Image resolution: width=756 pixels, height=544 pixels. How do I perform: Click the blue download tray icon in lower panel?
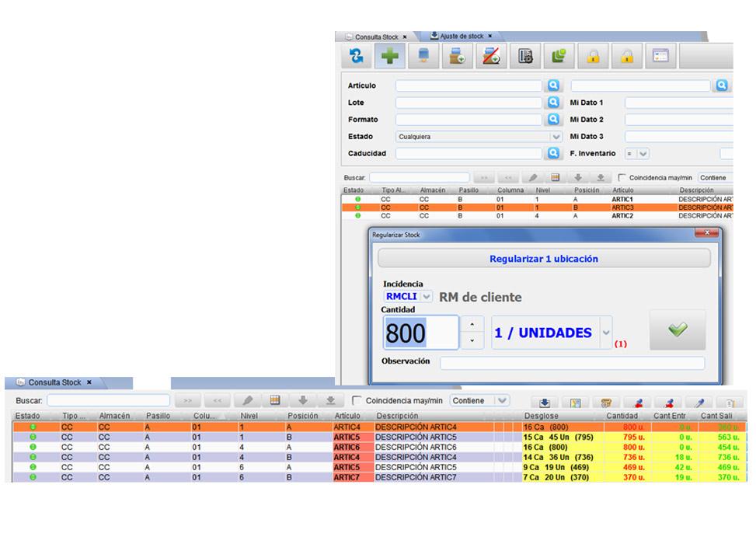tap(545, 403)
